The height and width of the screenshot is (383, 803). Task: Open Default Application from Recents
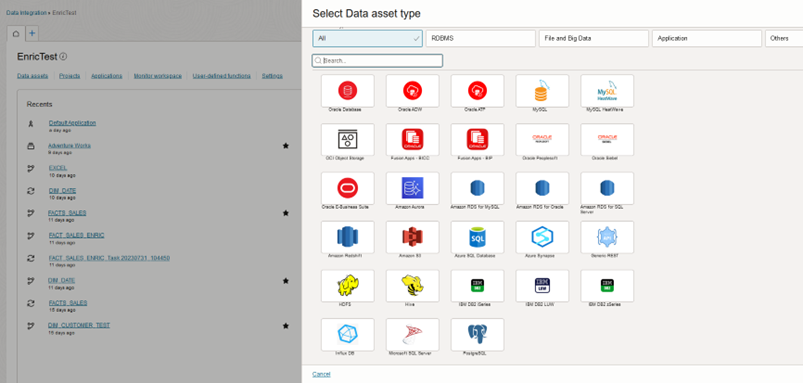pos(72,123)
